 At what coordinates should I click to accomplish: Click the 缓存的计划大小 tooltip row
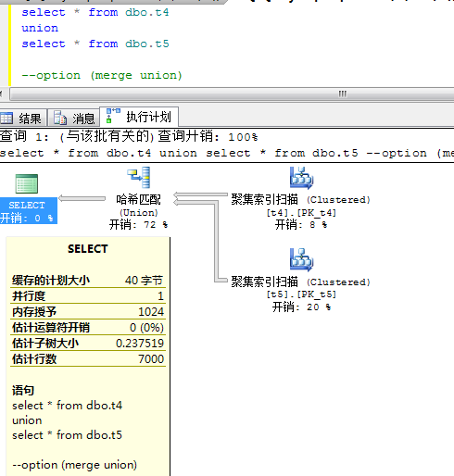click(x=88, y=281)
